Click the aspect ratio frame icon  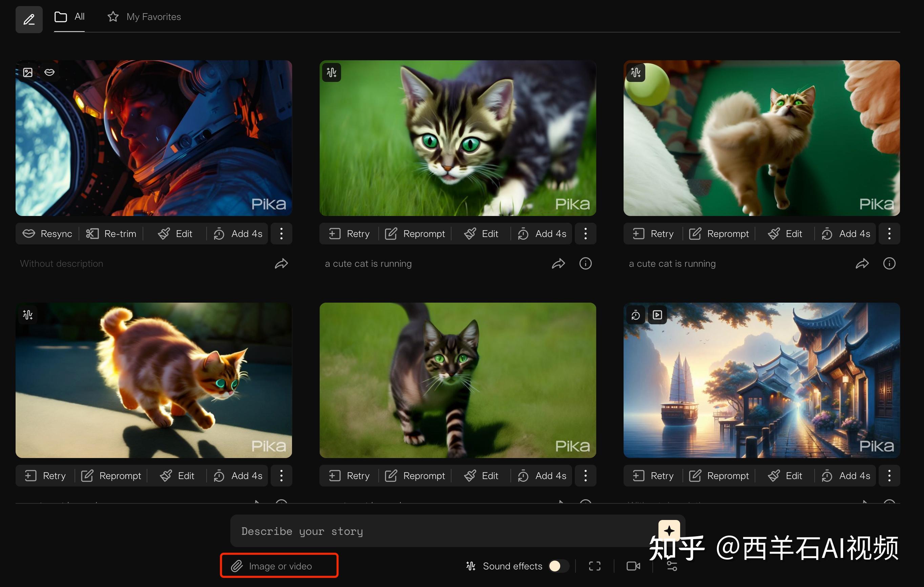coord(594,566)
